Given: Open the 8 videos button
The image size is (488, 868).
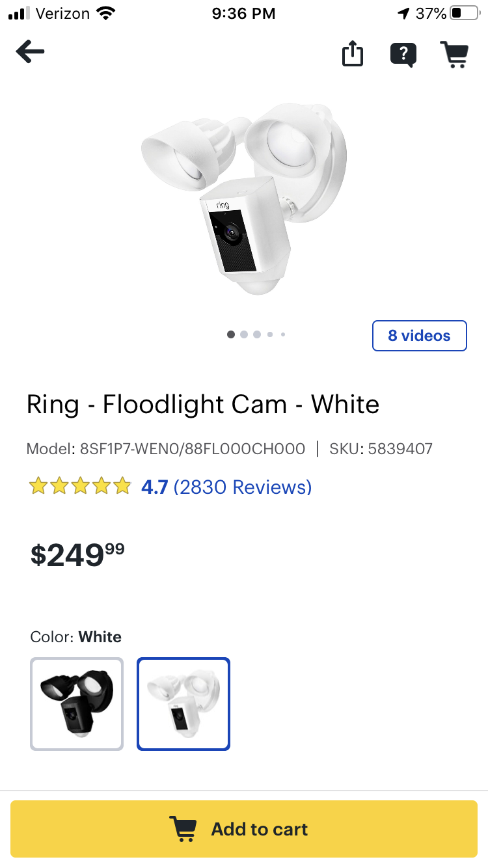Looking at the screenshot, I should coord(419,336).
